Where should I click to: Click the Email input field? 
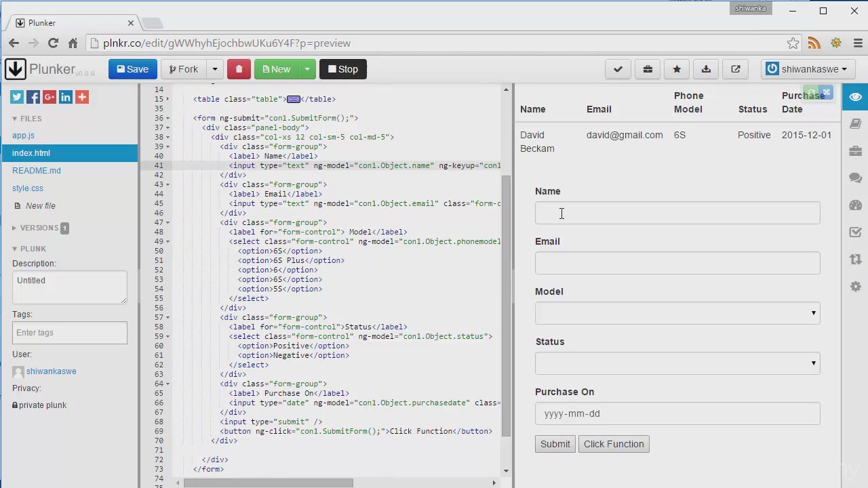point(677,263)
